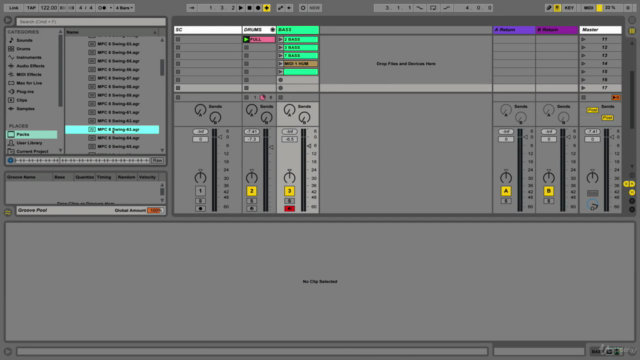Viewport: 640px width, 360px height.
Task: Sort browser by Name column
Action: click(112, 32)
